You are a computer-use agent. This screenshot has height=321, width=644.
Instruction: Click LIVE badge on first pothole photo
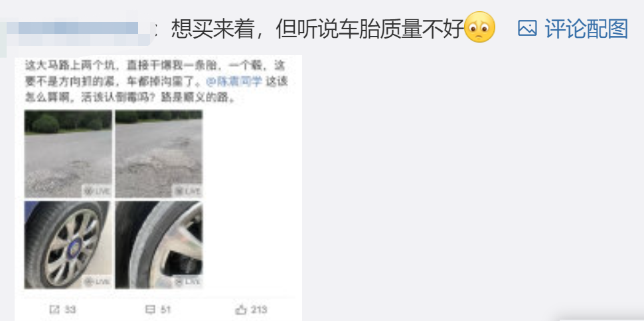point(97,191)
